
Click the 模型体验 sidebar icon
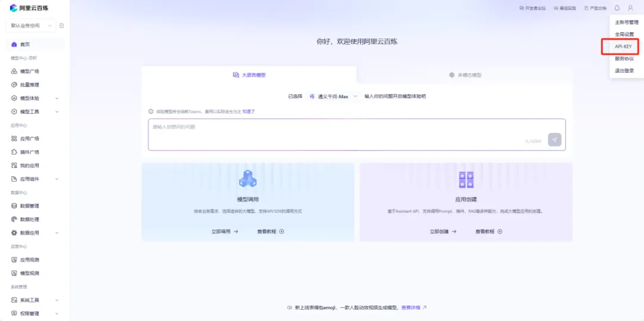(x=14, y=98)
